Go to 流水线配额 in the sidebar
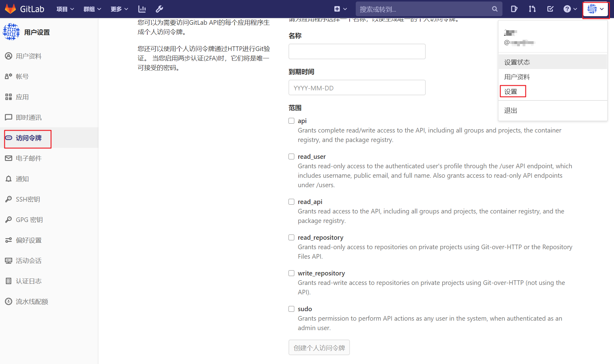Screen dimensions: 614x364 [32, 301]
